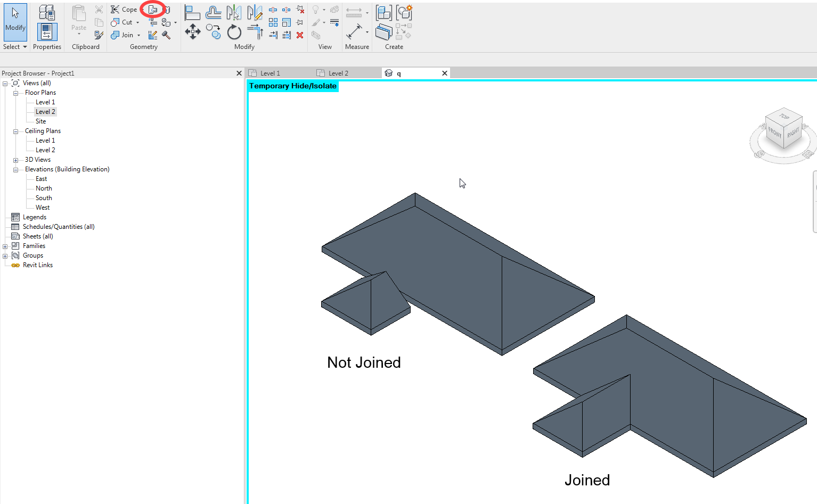Viewport: 817px width, 504px height.
Task: Click the Align tool icon
Action: (192, 13)
